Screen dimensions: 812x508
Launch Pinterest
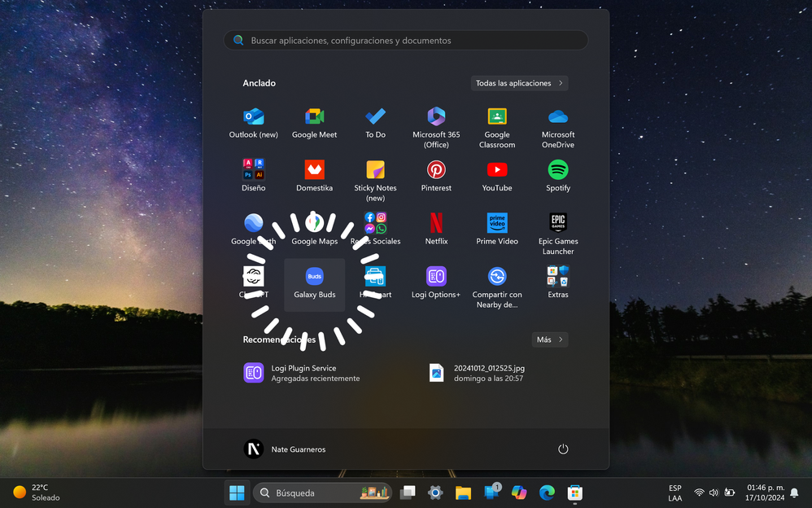pyautogui.click(x=436, y=176)
